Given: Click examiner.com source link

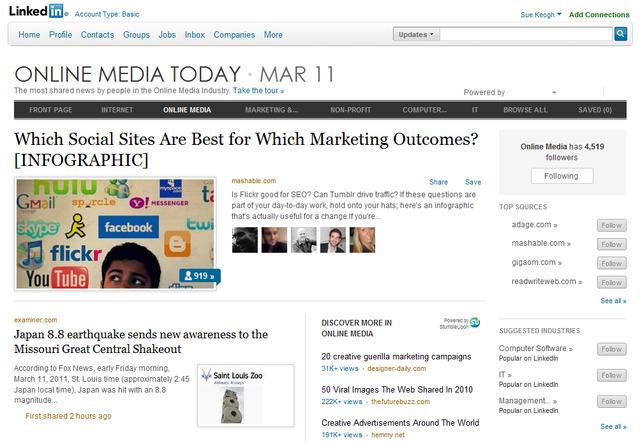Looking at the screenshot, I should point(36,320).
